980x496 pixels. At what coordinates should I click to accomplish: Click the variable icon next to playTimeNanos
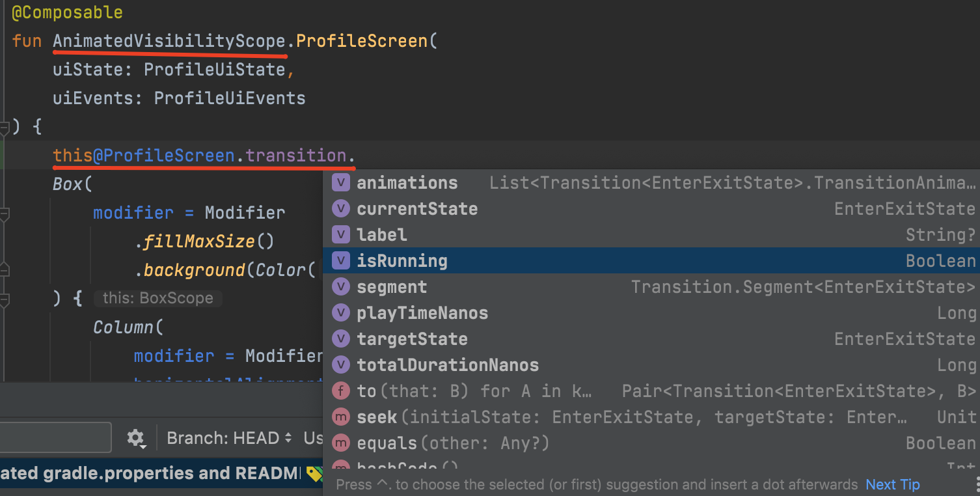click(x=340, y=312)
